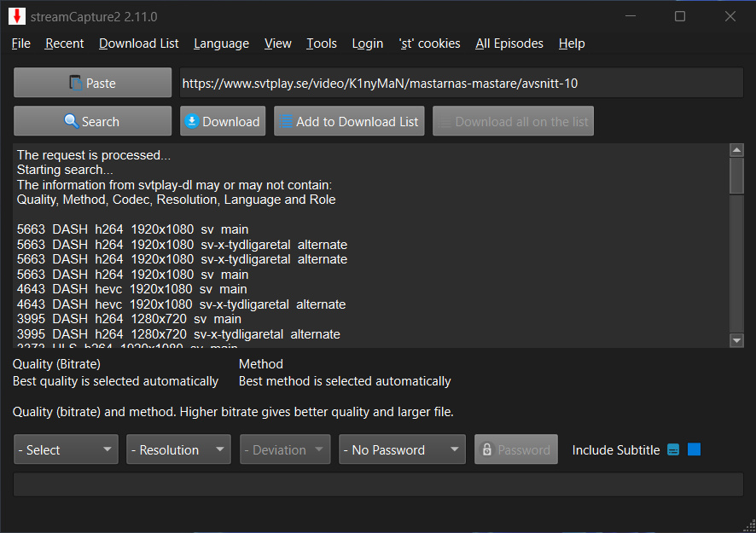This screenshot has width=756, height=533.
Task: Toggle the blue Include Subtitle checkbox
Action: 694,449
